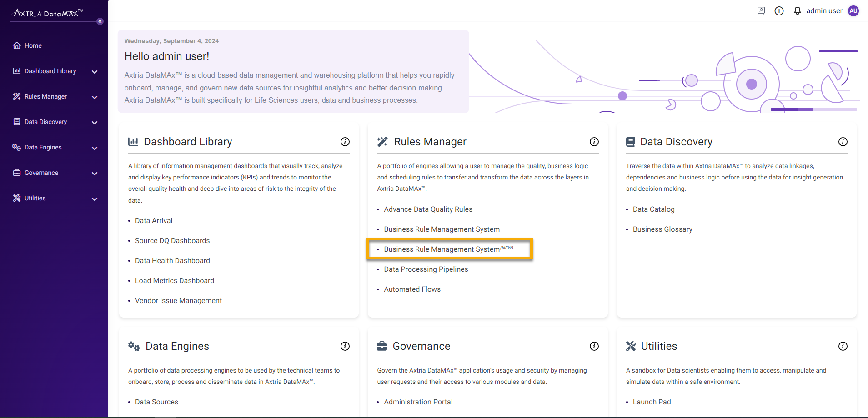Show info for Data Discovery card

843,142
